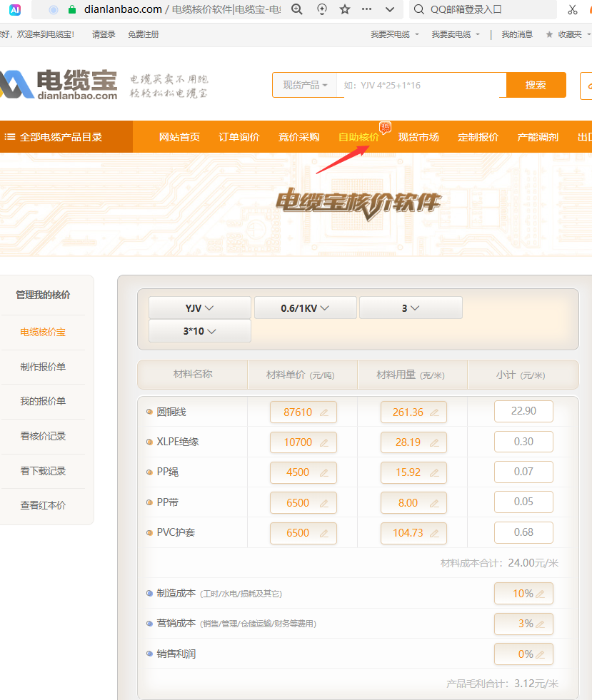Expand the address bar chevron dropdown
The width and height of the screenshot is (592, 700).
coord(390,9)
